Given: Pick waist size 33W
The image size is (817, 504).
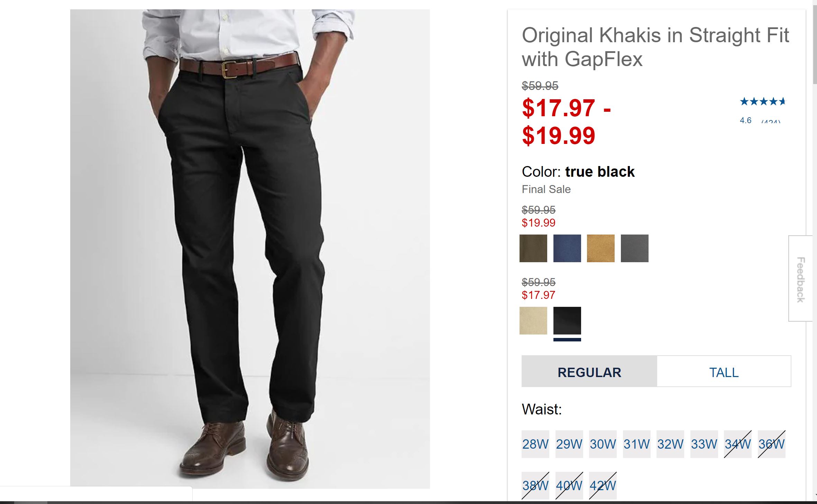Looking at the screenshot, I should click(704, 444).
